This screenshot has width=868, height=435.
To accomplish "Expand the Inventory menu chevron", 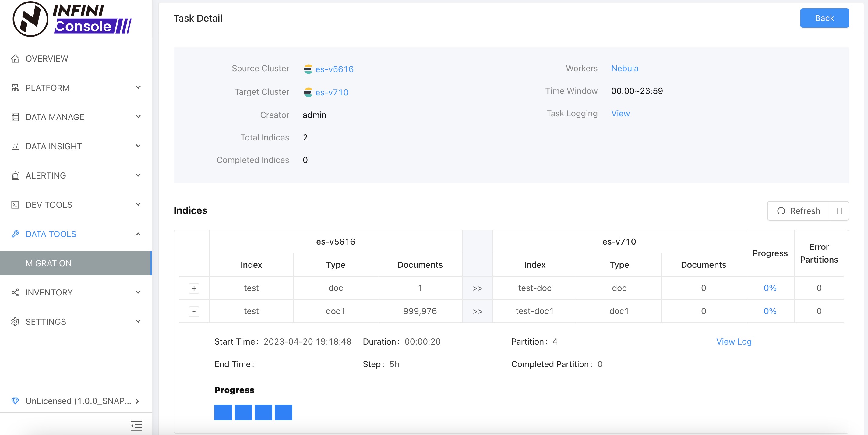I will tap(138, 292).
